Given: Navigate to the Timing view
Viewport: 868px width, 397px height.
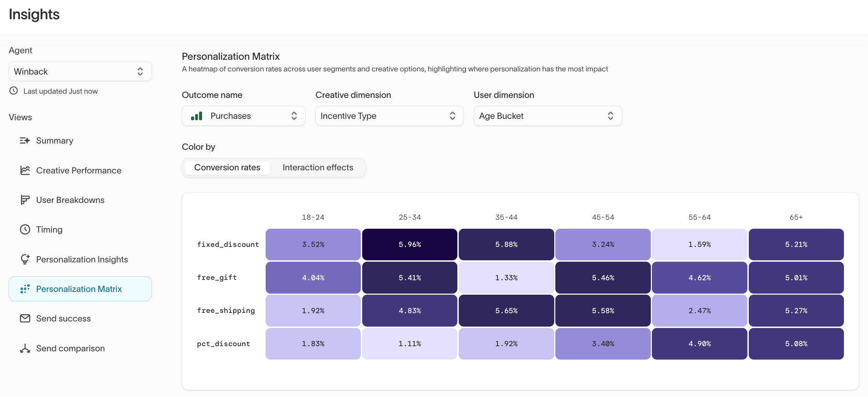Looking at the screenshot, I should pyautogui.click(x=80, y=229).
